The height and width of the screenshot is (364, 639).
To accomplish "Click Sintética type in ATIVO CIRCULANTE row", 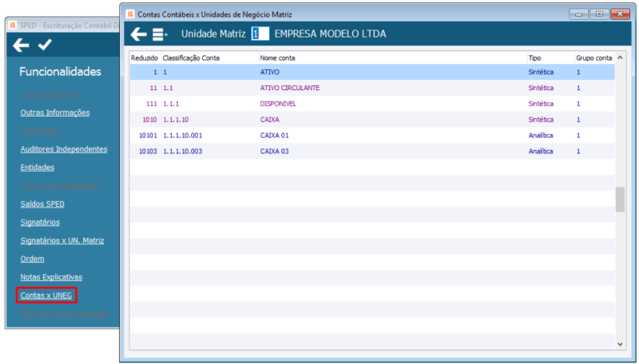I will click(541, 88).
